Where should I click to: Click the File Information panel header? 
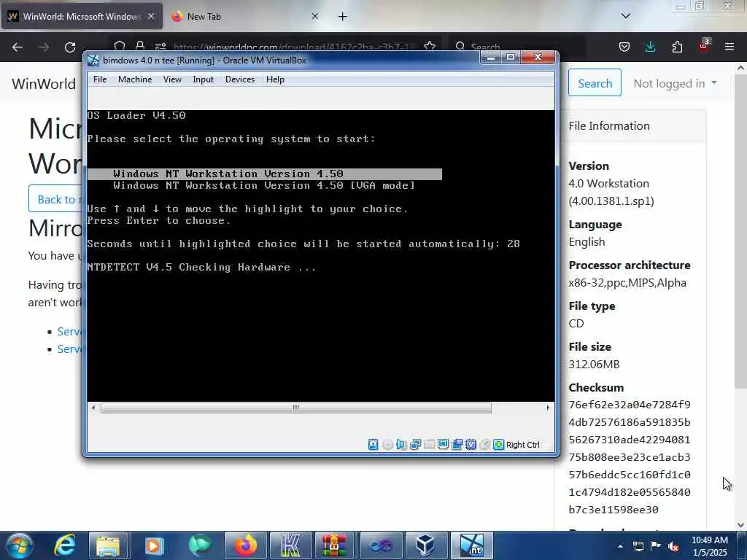point(632,125)
